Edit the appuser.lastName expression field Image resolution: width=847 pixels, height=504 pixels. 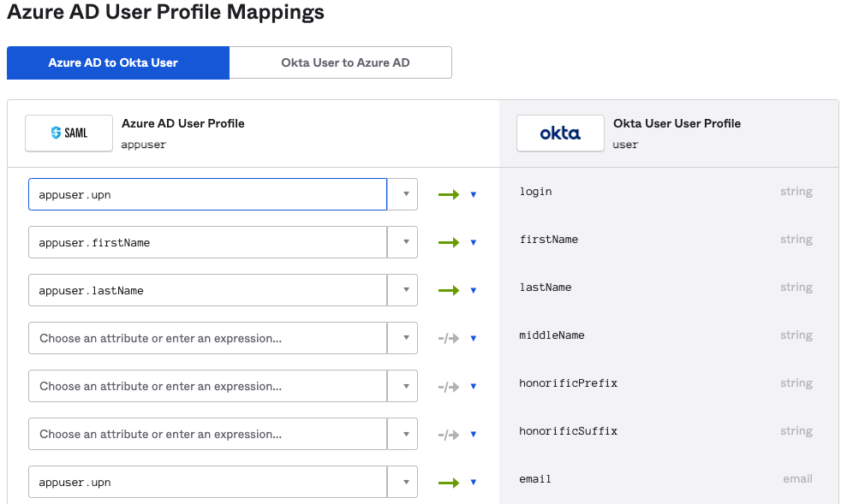point(208,290)
